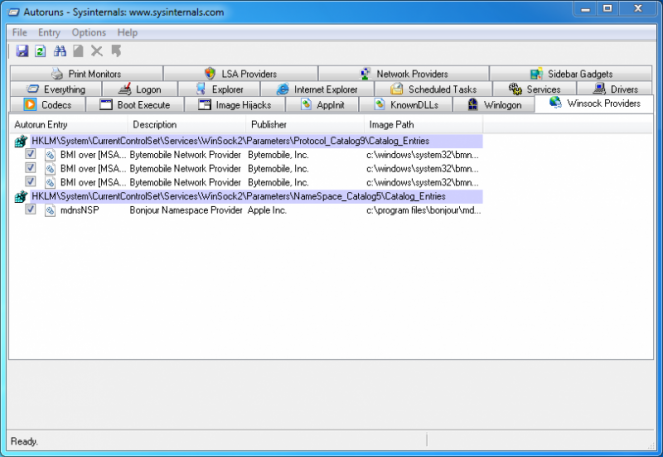Click the mdnsNSP entry file icon

[50, 210]
